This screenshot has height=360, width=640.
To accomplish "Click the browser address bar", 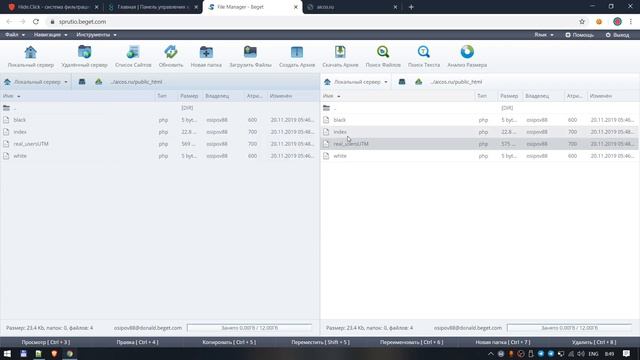I will tap(310, 22).
